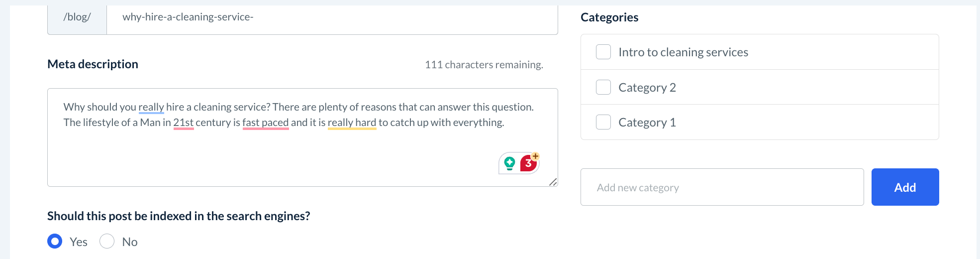Click the blog URL slug input

click(332, 17)
